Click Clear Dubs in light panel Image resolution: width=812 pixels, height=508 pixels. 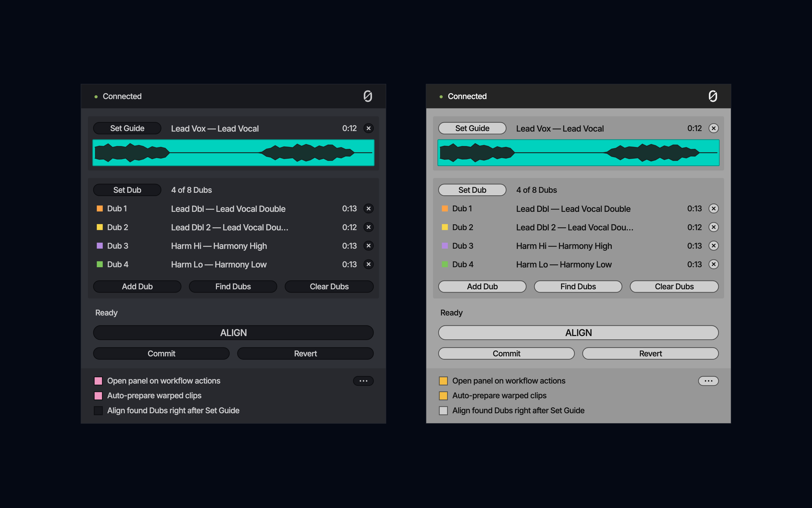coord(674,287)
